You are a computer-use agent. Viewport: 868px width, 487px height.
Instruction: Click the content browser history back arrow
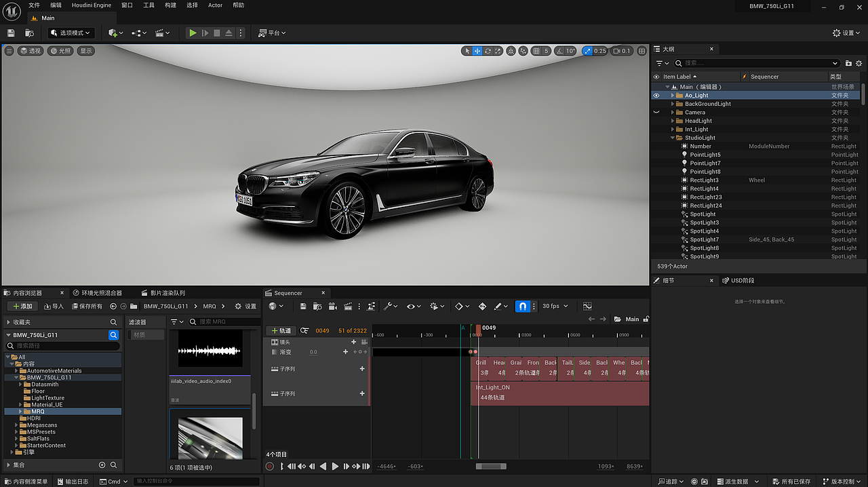[113, 307]
